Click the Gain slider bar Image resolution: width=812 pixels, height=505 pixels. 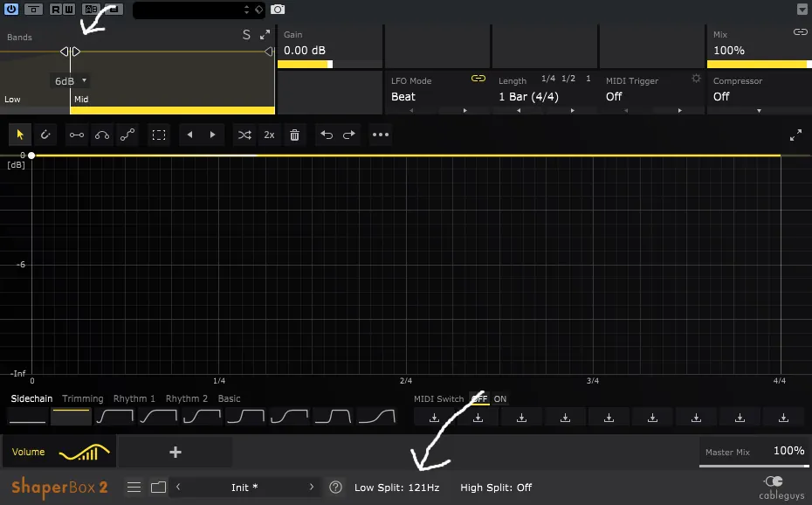(x=330, y=65)
